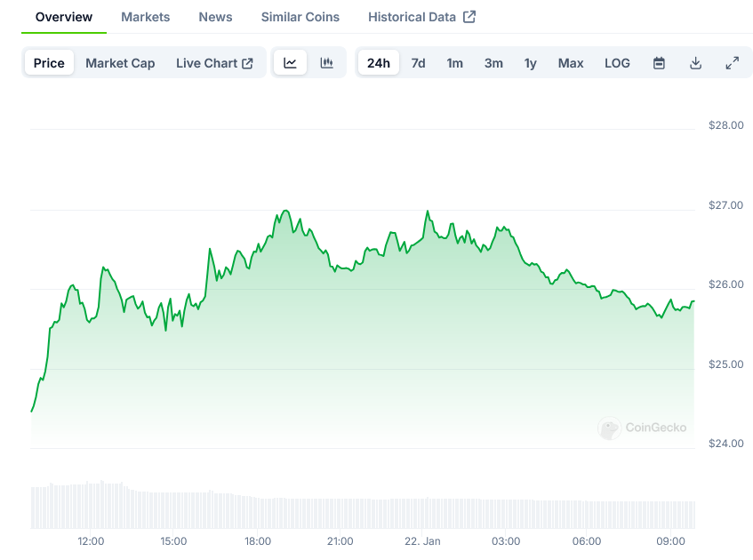Switch chart to Market Cap
This screenshot has width=753, height=560.
pyautogui.click(x=120, y=63)
